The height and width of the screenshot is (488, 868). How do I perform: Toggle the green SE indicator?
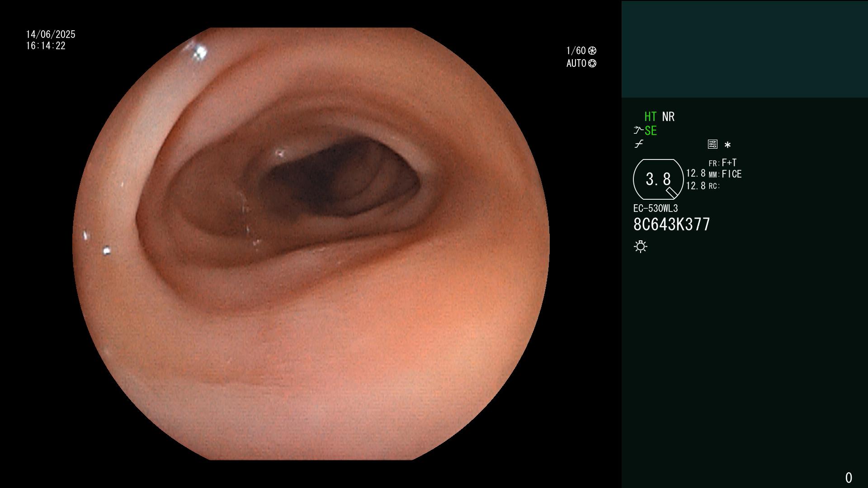coord(651,131)
